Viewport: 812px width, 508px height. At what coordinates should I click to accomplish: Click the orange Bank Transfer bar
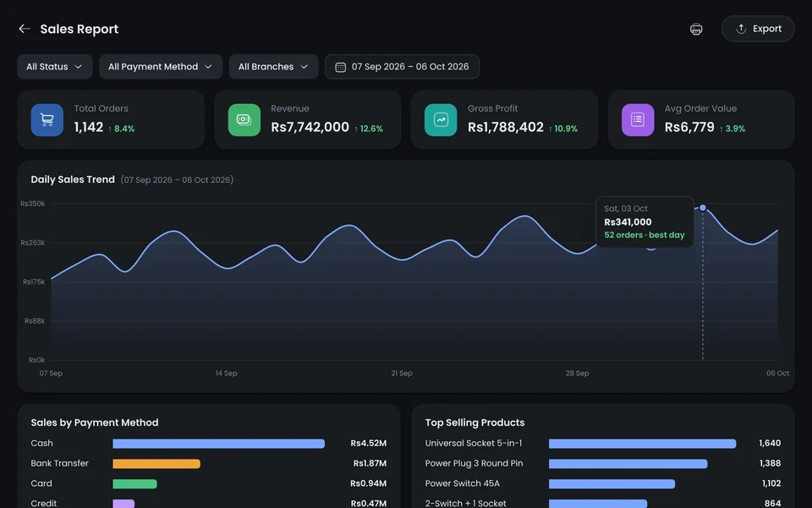pos(156,464)
